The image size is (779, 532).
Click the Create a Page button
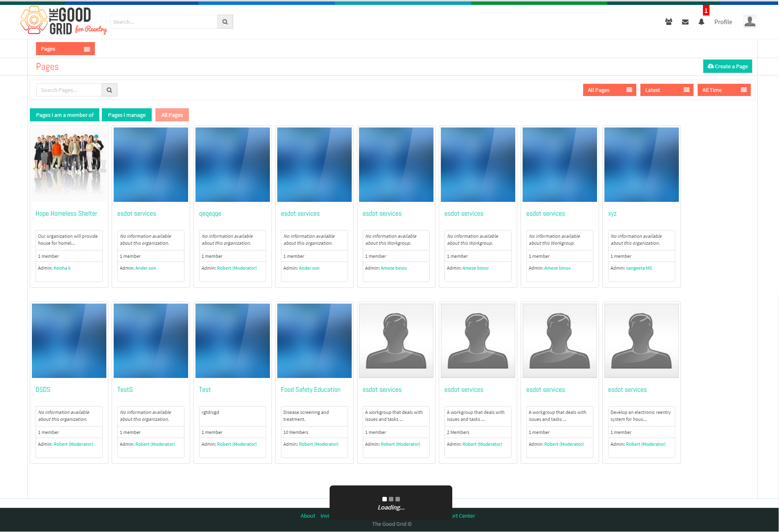727,66
